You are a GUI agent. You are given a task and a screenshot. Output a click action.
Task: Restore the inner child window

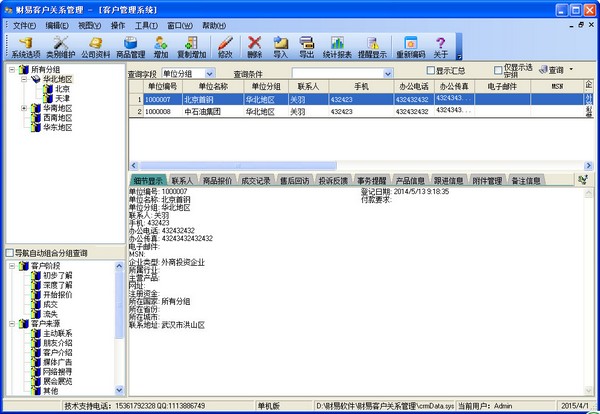581,25
